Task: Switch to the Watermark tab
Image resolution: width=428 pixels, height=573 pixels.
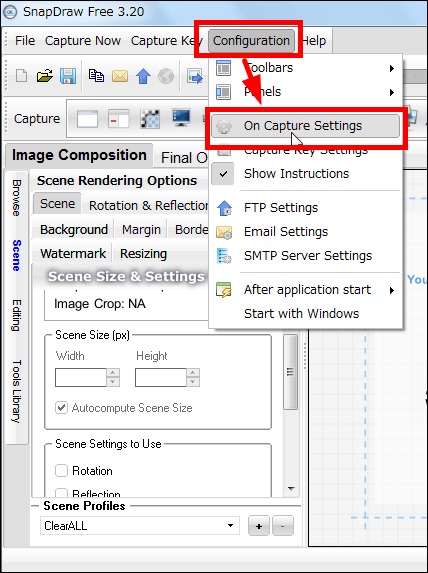Action: point(73,253)
